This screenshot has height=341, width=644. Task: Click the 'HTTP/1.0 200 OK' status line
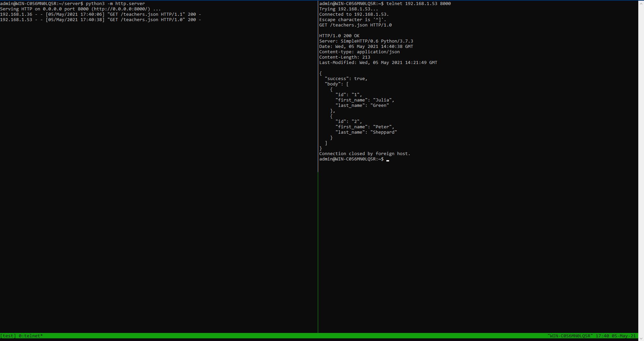pyautogui.click(x=339, y=36)
